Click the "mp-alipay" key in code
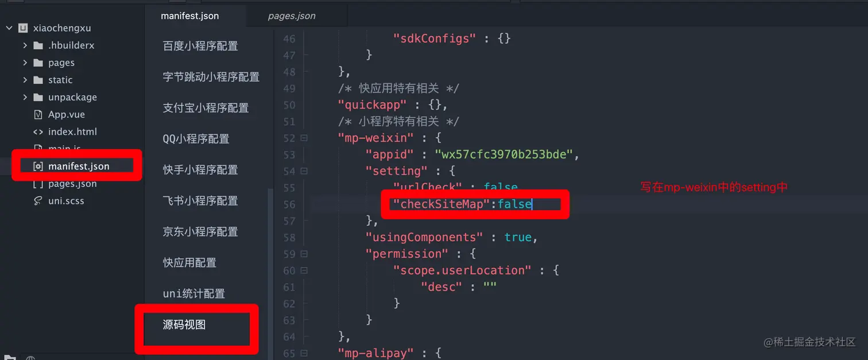 click(376, 353)
